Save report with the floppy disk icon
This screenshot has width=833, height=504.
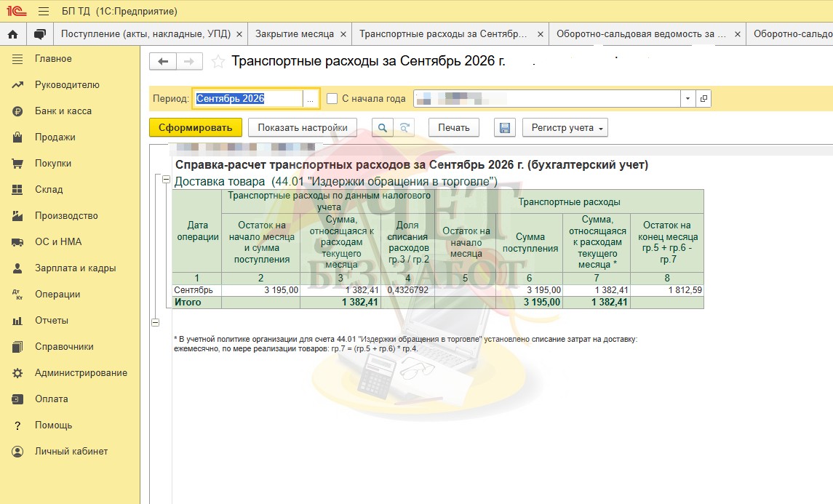click(505, 127)
